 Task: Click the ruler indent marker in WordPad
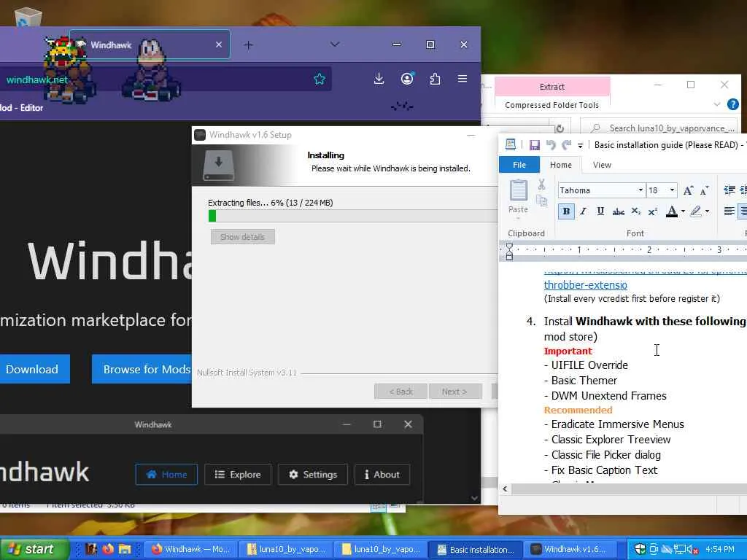click(509, 251)
